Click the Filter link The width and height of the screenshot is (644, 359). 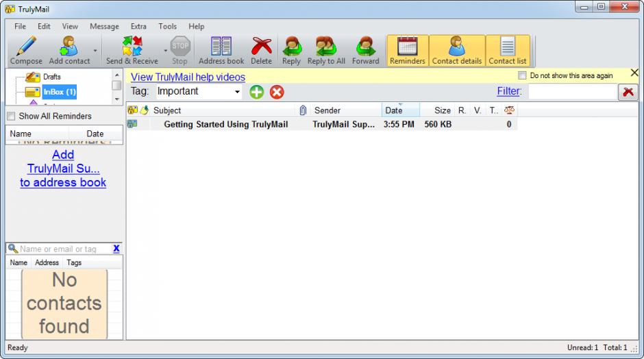pyautogui.click(x=509, y=91)
